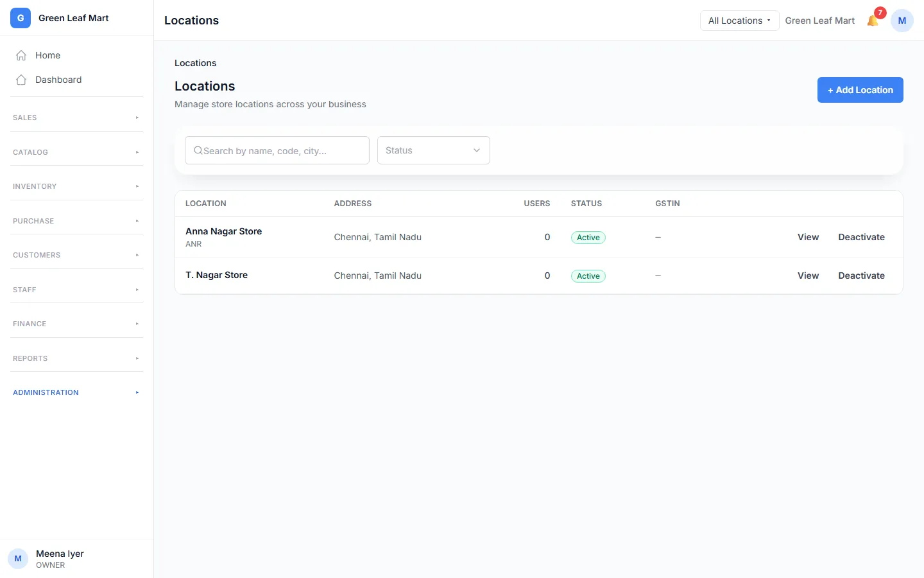Expand the Finance section

[x=77, y=324]
